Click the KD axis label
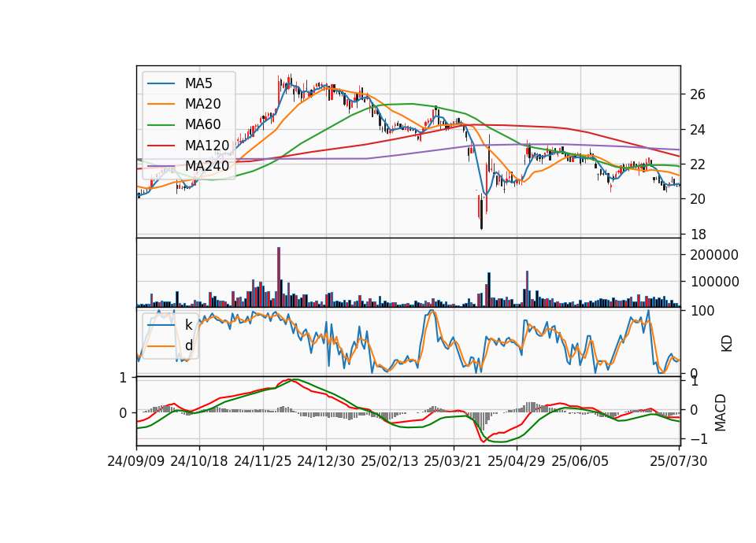 coord(727,344)
